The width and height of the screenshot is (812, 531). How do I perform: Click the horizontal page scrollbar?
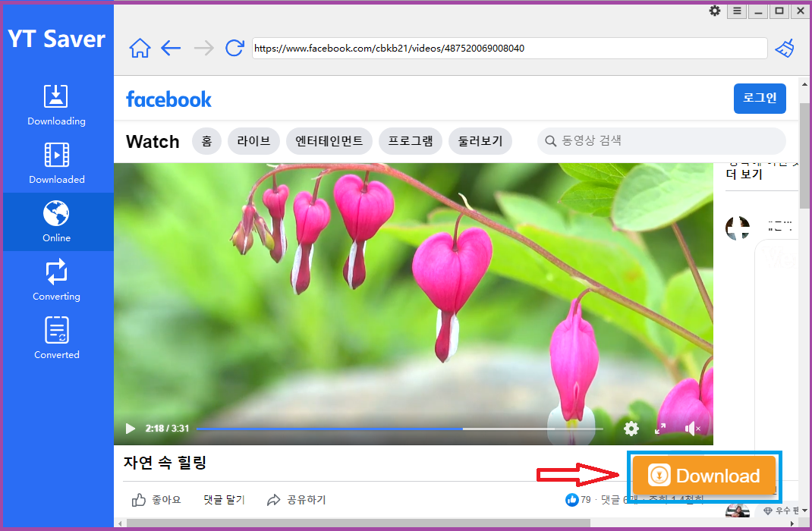(x=358, y=523)
